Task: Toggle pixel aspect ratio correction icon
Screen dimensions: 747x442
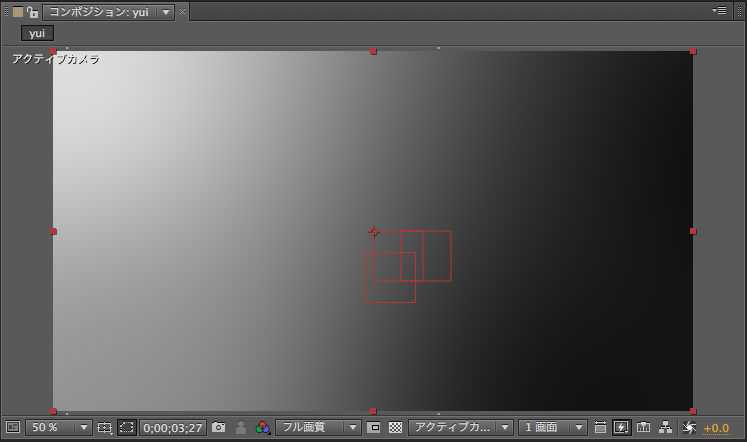Action: tap(600, 427)
